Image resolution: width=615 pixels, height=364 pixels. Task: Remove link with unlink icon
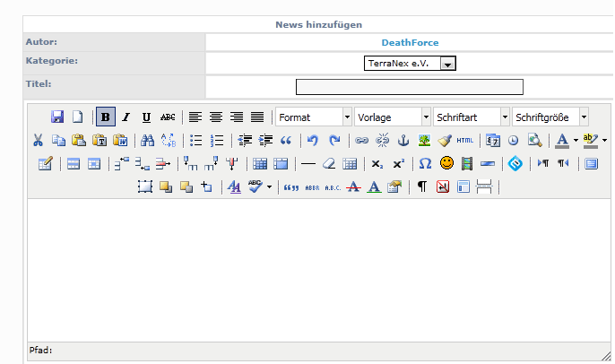coord(383,140)
